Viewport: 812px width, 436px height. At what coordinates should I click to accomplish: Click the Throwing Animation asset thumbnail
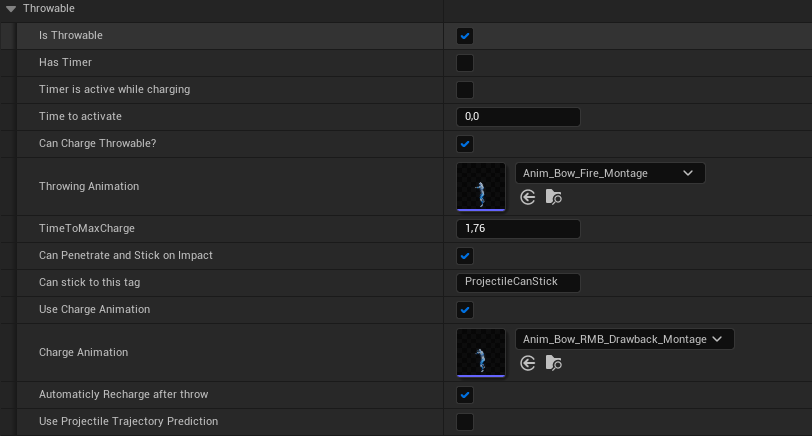point(481,187)
